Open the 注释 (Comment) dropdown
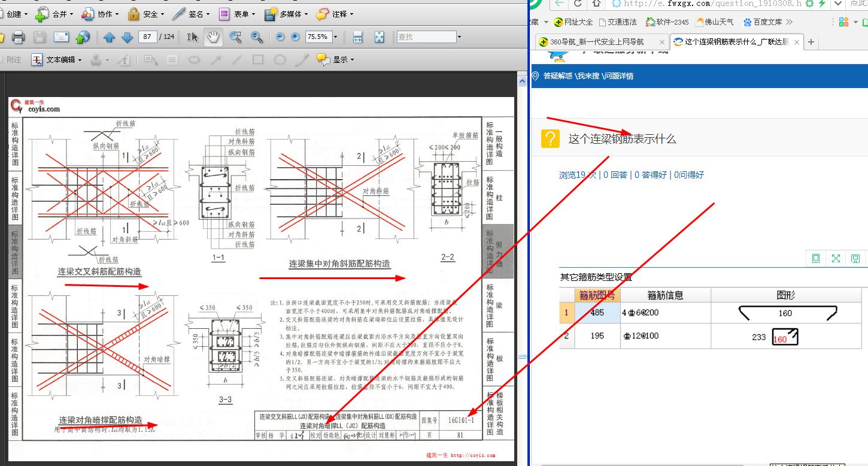868x466 pixels. click(x=334, y=14)
